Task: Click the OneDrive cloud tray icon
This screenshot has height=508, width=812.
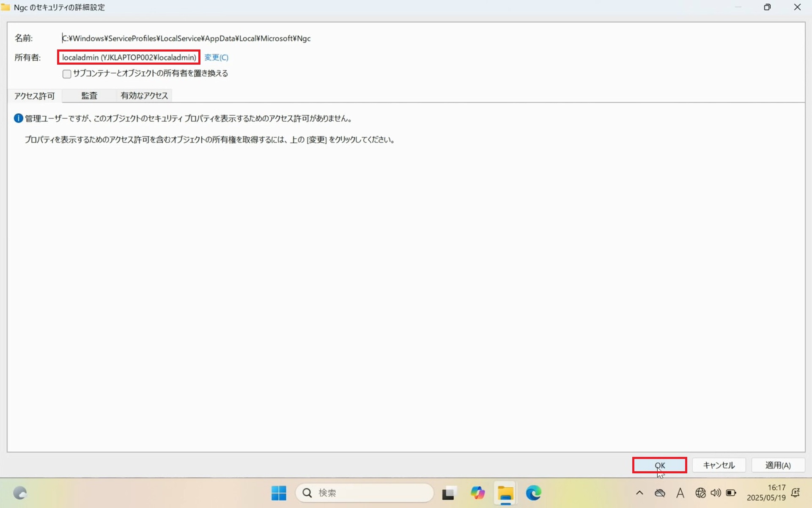Action: pyautogui.click(x=660, y=493)
